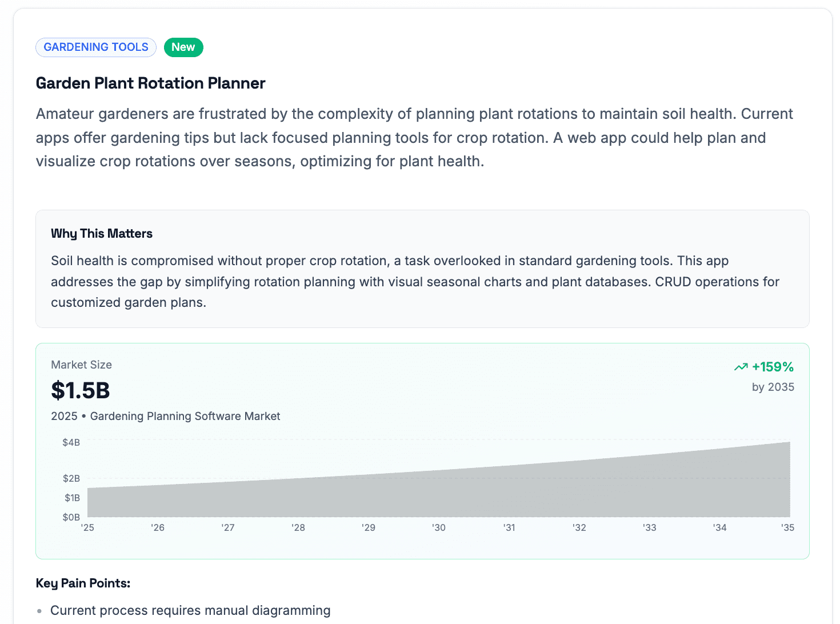This screenshot has height=624, width=840.
Task: Expand the Why This Matters section
Action: [x=102, y=233]
